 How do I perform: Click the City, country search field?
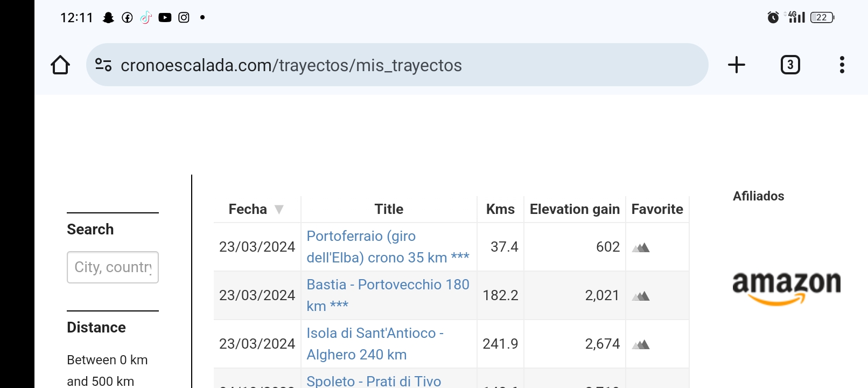[x=113, y=267]
